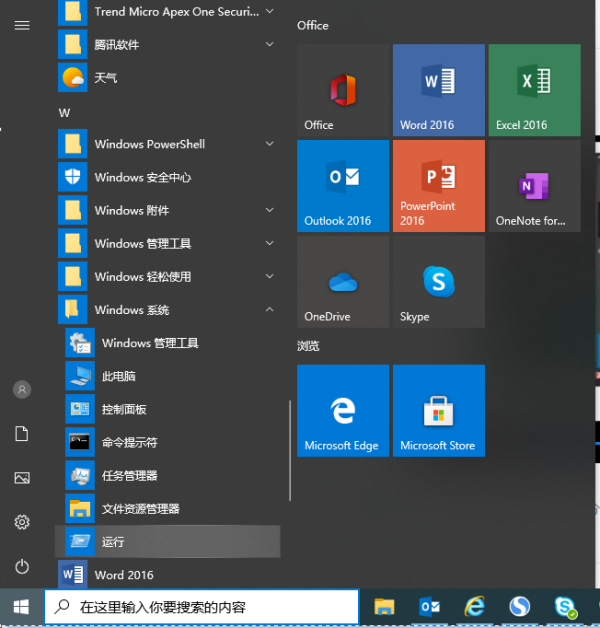600x628 pixels.
Task: Launch the OneNote tile
Action: pyautogui.click(x=534, y=186)
